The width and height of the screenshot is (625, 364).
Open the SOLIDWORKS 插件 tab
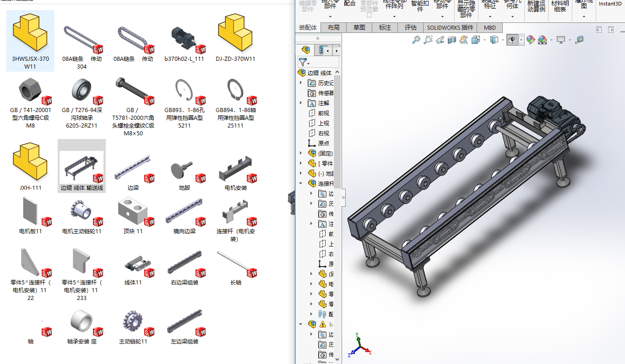[450, 27]
